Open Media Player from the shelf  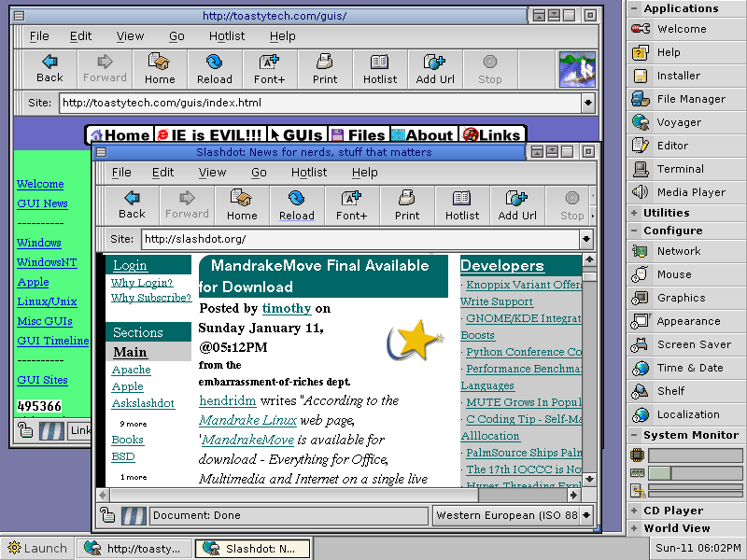point(686,192)
